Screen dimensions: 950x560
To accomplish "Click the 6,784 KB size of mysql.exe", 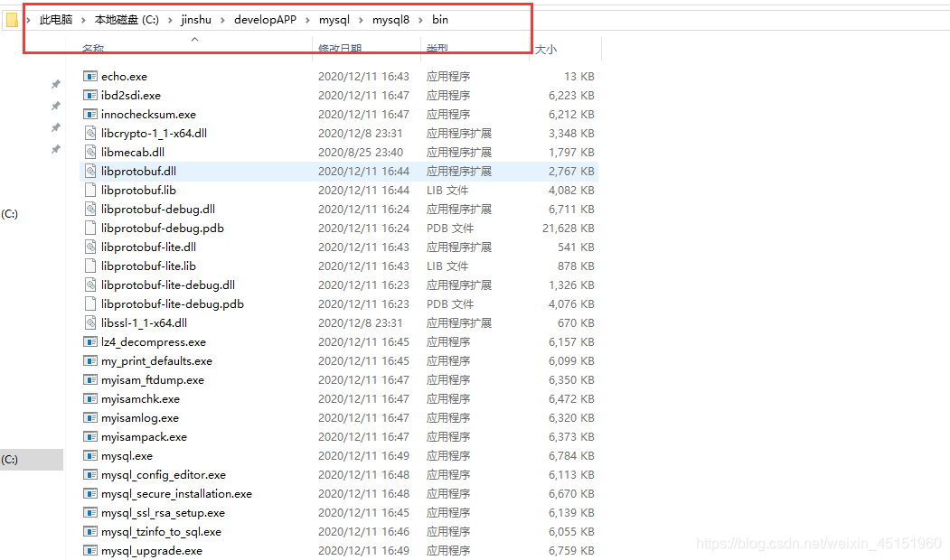I will click(x=571, y=456).
